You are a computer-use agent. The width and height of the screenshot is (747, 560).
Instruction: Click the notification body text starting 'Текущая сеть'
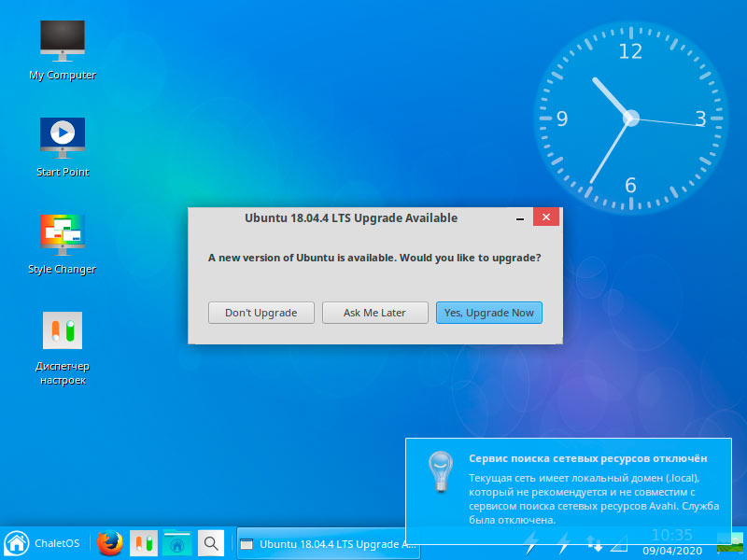coord(594,498)
